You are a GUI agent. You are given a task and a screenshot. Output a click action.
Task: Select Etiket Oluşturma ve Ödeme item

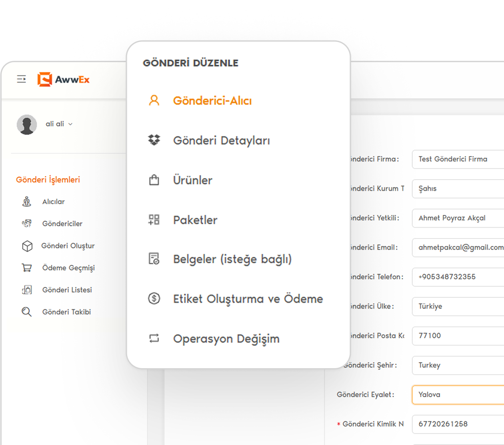248,299
